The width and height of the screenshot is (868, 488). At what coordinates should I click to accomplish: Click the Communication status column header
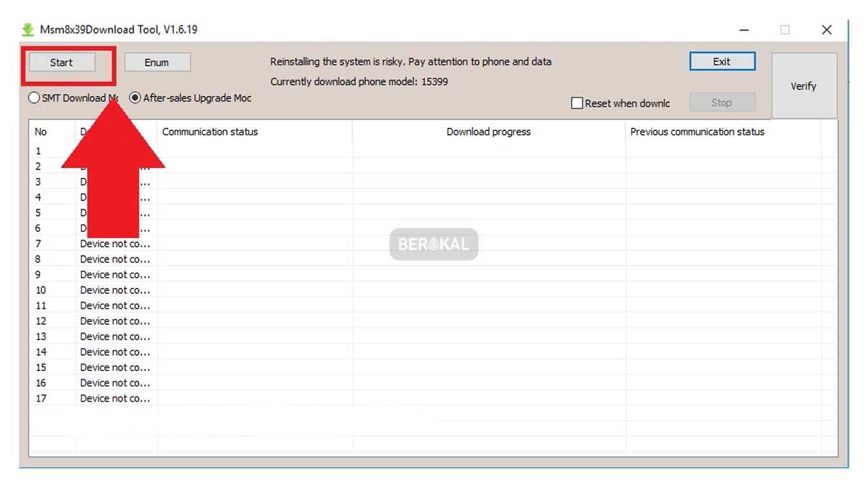(210, 132)
